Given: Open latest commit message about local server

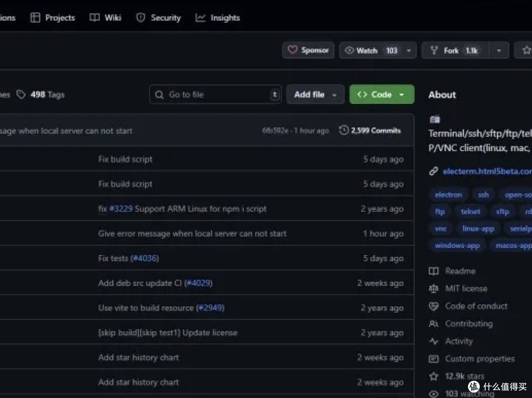Looking at the screenshot, I should (66, 131).
